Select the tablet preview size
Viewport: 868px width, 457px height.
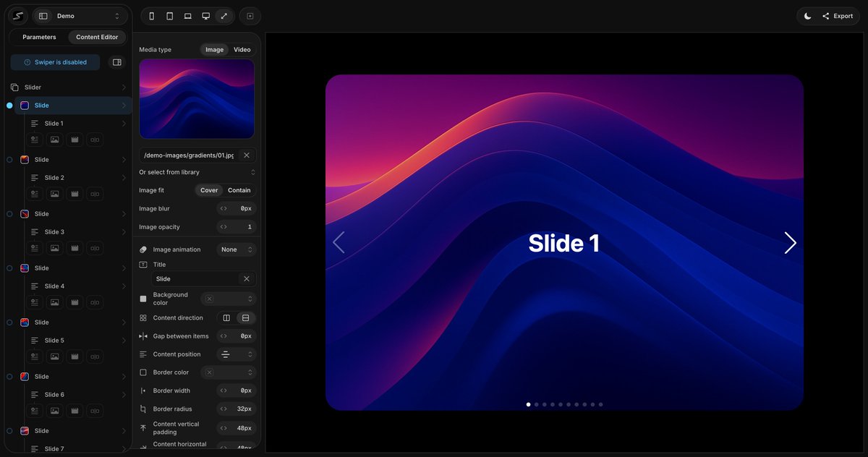(170, 16)
